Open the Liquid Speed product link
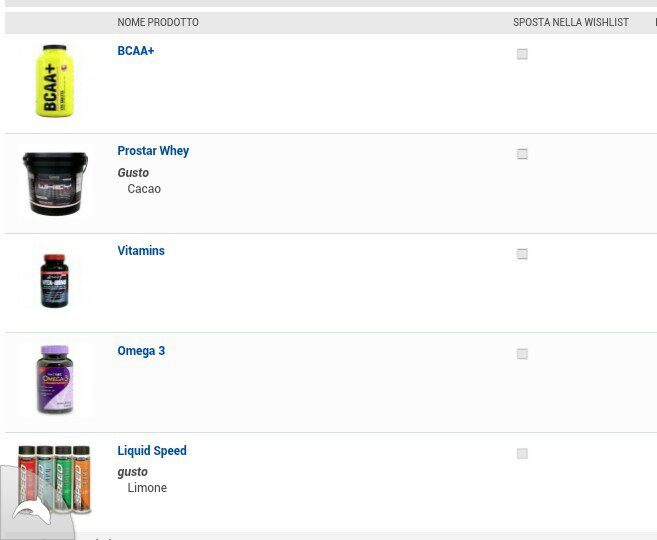Image resolution: width=657 pixels, height=540 pixels. [x=152, y=451]
